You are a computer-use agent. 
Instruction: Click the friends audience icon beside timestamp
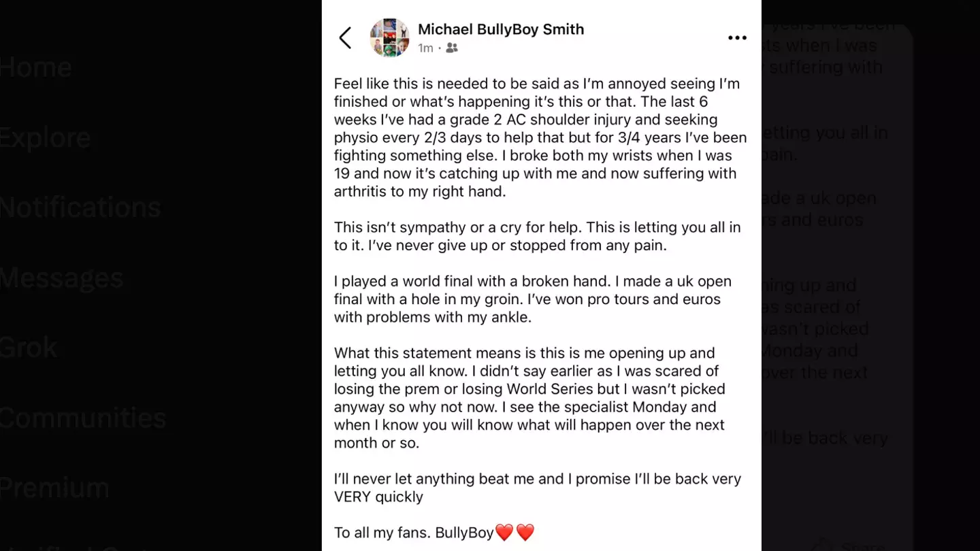tap(452, 48)
